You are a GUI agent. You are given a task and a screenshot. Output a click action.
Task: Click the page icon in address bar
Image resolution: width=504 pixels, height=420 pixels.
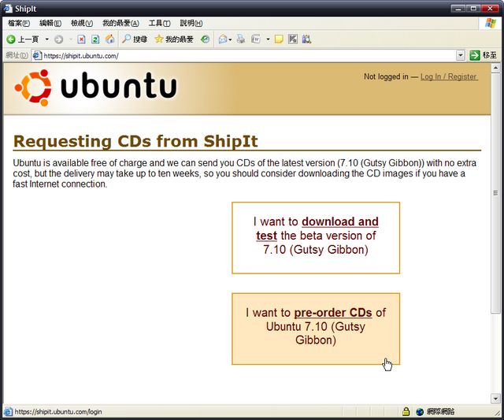37,55
